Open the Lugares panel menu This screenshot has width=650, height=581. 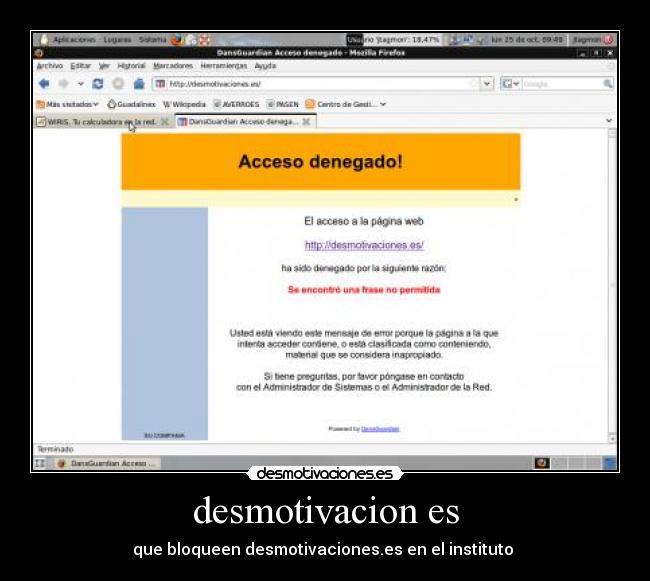coord(117,40)
